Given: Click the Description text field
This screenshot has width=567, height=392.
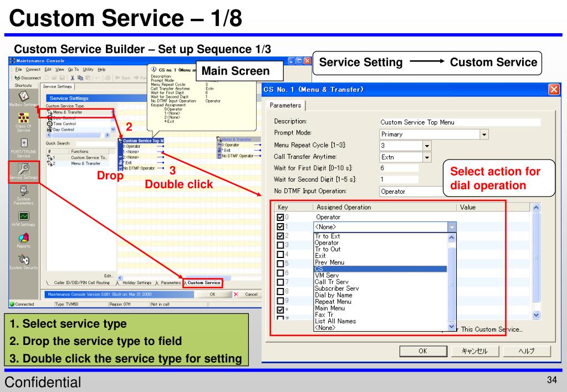Looking at the screenshot, I should click(x=460, y=122).
